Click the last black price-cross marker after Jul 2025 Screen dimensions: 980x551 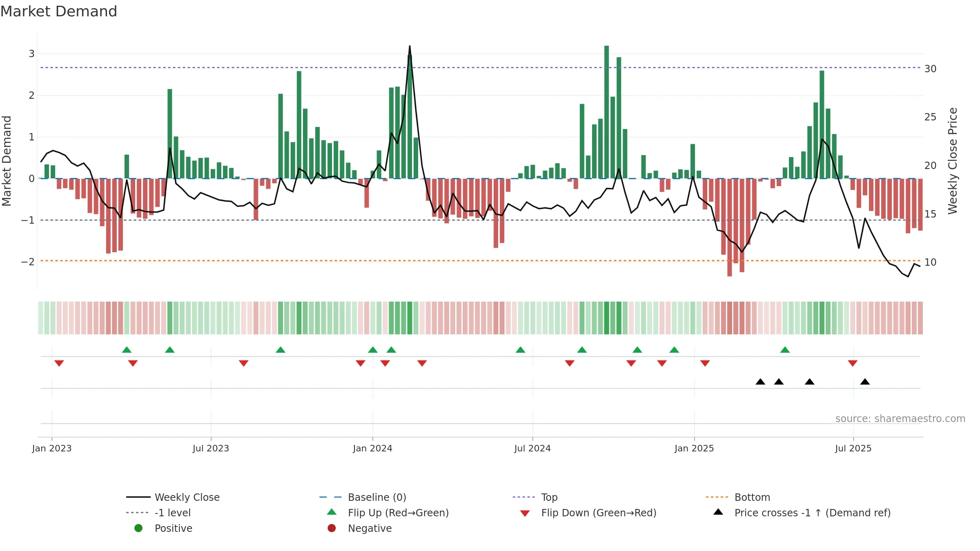[x=865, y=382]
